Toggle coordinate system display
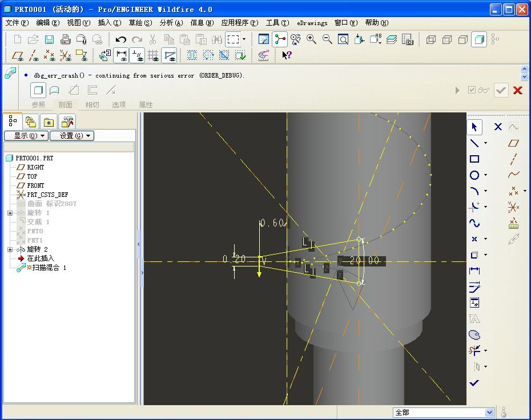 click(x=65, y=55)
